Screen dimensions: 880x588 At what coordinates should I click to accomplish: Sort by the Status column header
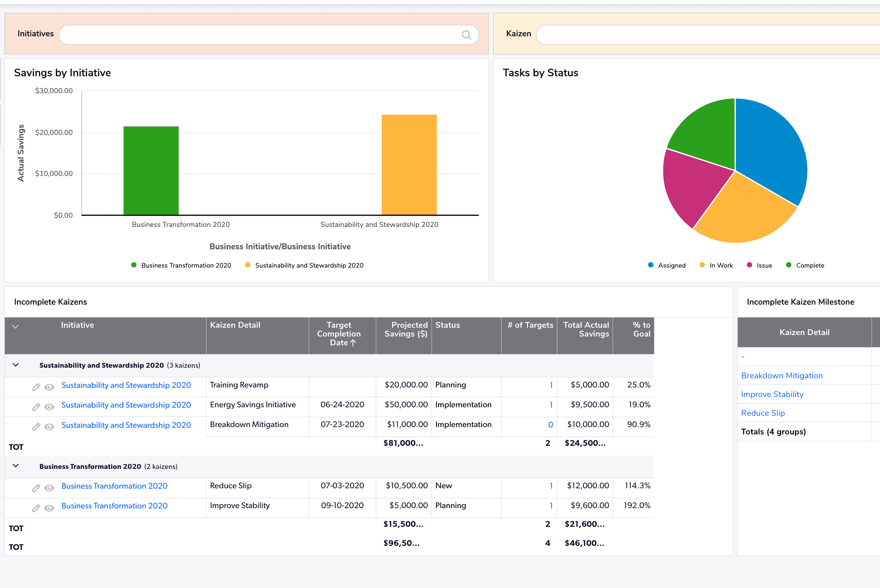point(447,325)
